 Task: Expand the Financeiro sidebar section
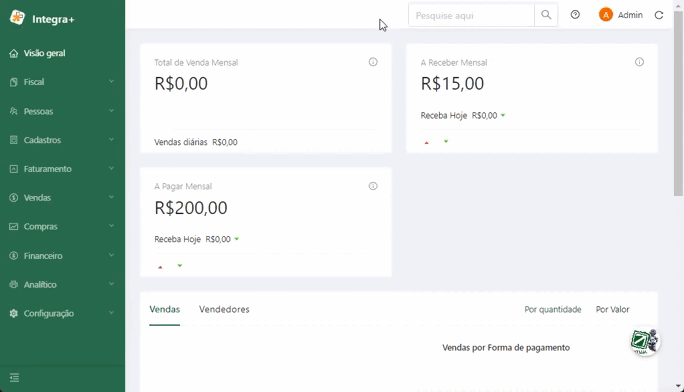click(62, 256)
